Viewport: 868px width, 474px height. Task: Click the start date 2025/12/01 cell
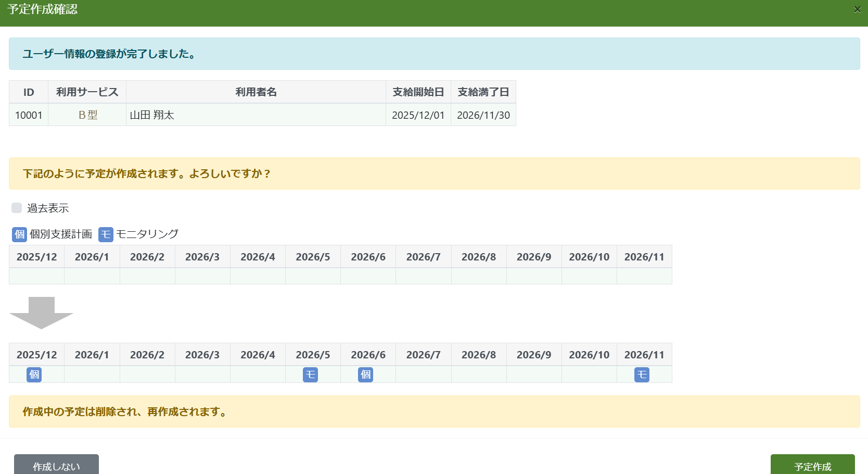coord(418,115)
